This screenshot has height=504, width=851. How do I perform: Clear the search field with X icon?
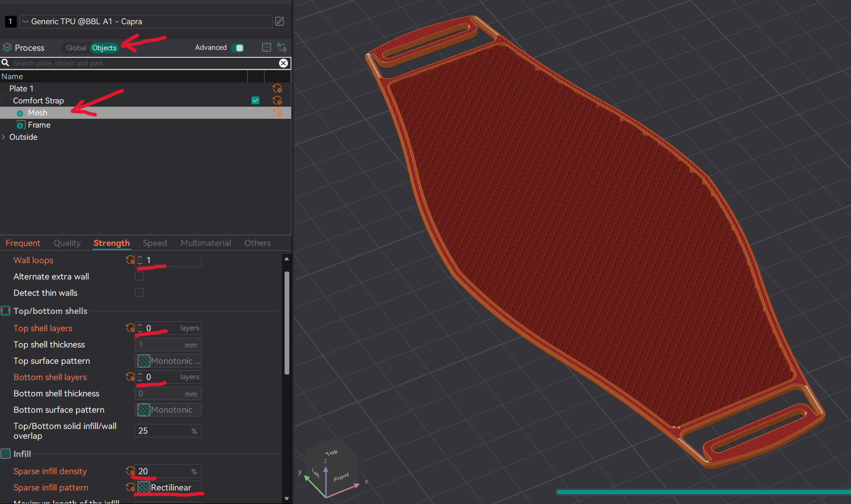[283, 63]
